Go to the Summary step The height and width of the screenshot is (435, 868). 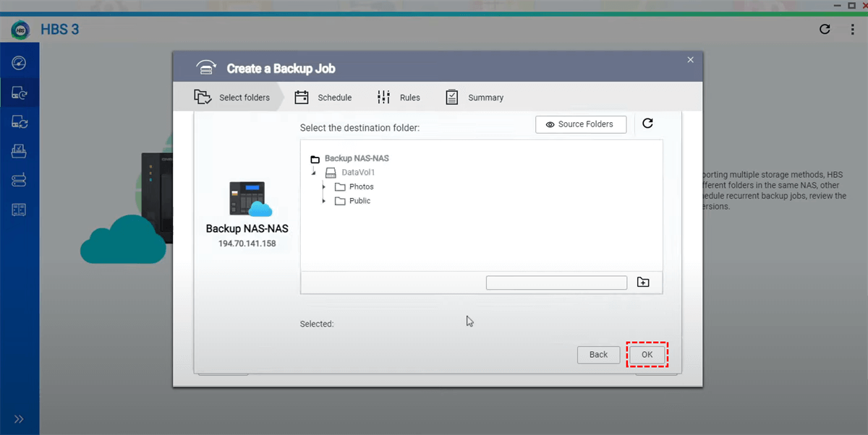[475, 98]
